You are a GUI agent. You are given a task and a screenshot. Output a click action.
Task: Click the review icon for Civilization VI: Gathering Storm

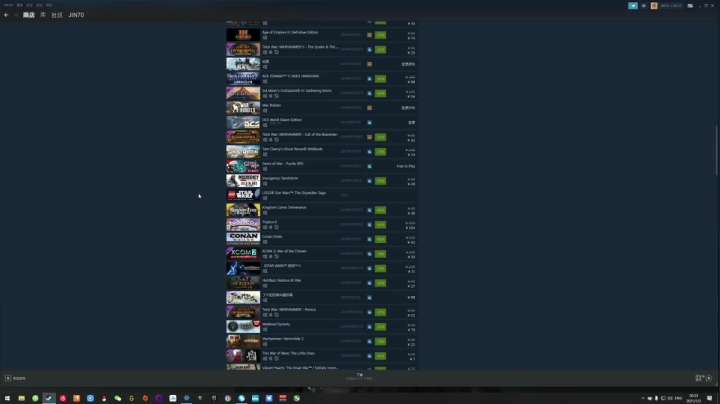click(369, 93)
